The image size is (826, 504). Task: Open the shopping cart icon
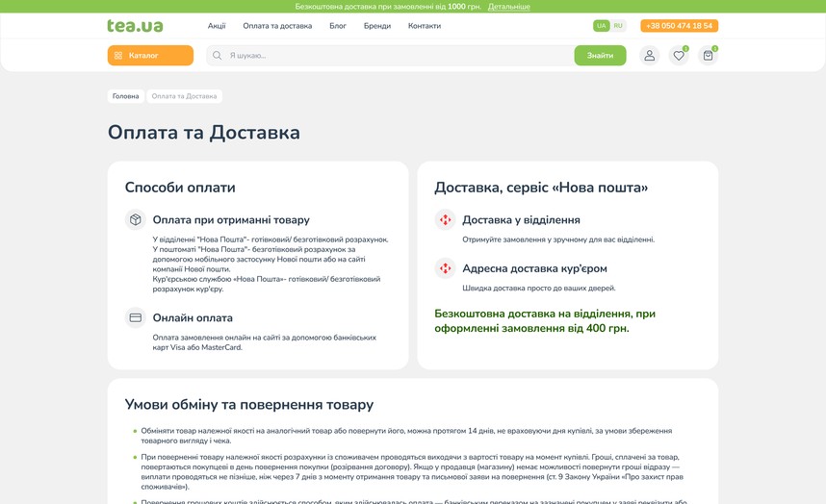click(x=708, y=55)
